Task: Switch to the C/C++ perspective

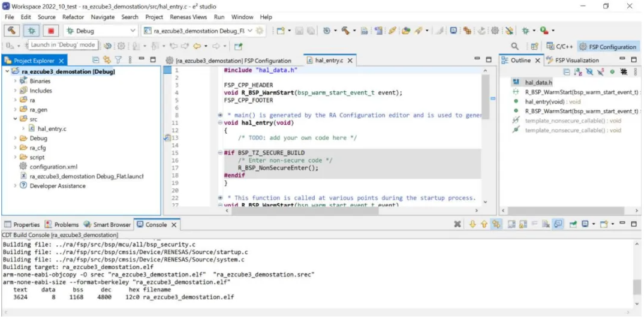Action: pyautogui.click(x=559, y=46)
